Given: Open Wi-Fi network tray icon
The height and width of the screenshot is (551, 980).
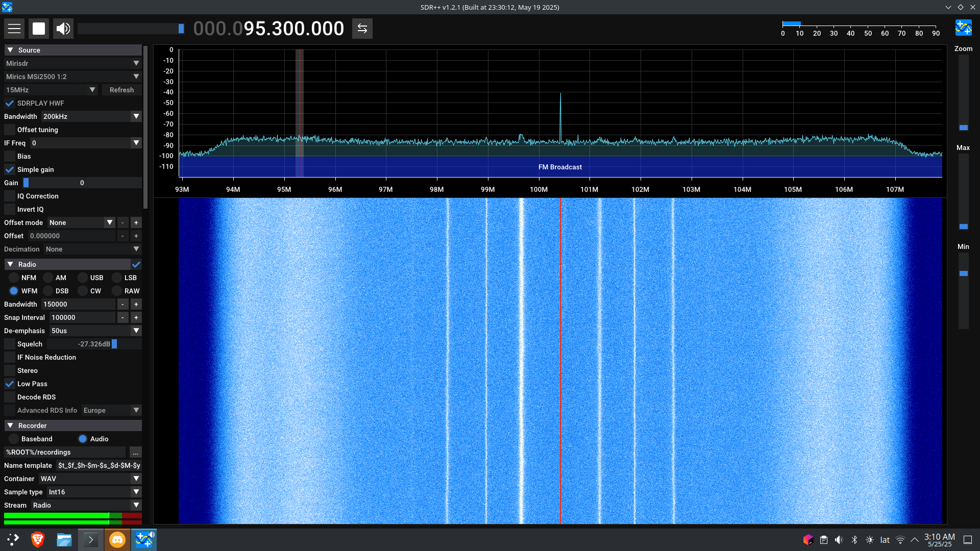Looking at the screenshot, I should (900, 540).
